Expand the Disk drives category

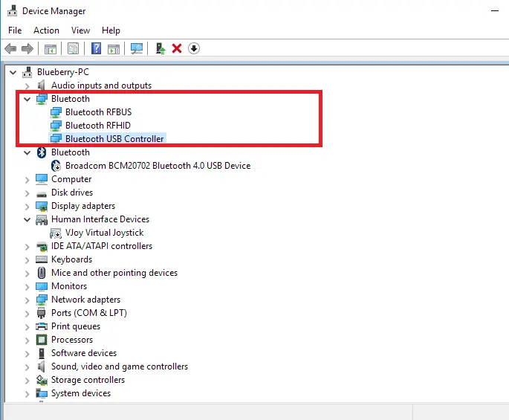tap(27, 193)
